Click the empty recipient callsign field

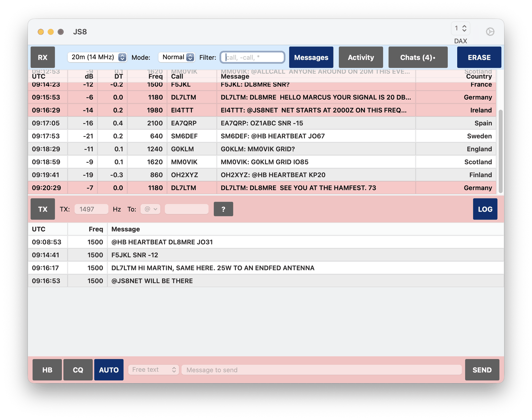click(x=187, y=209)
